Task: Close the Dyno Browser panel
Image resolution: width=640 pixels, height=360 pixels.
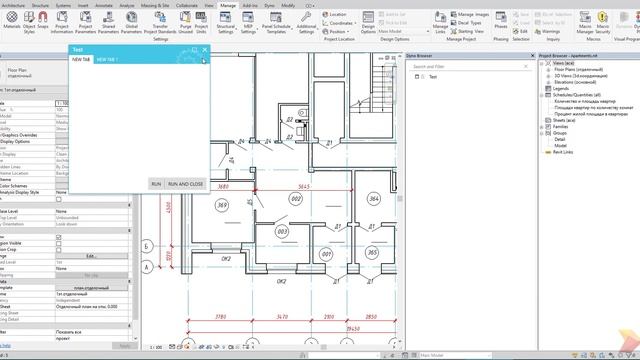Action: click(x=532, y=56)
